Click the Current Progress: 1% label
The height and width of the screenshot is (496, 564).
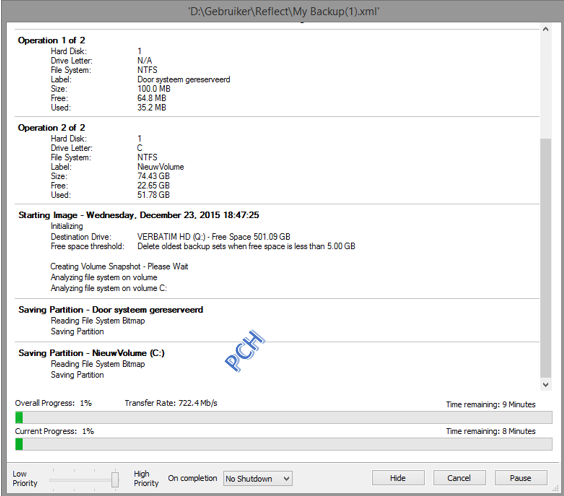54,431
